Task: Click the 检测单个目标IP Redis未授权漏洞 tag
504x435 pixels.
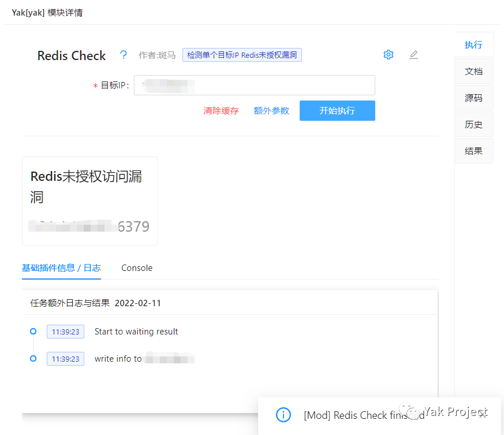Action: (x=242, y=55)
